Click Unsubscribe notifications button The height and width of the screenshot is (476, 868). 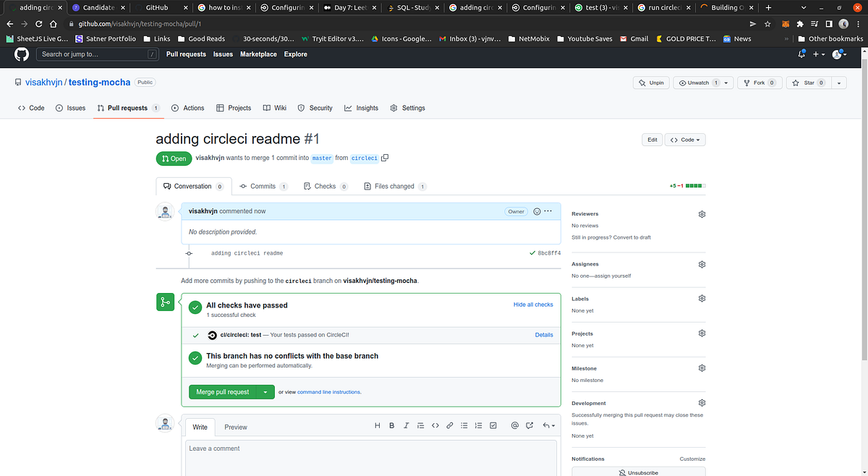[x=638, y=472]
